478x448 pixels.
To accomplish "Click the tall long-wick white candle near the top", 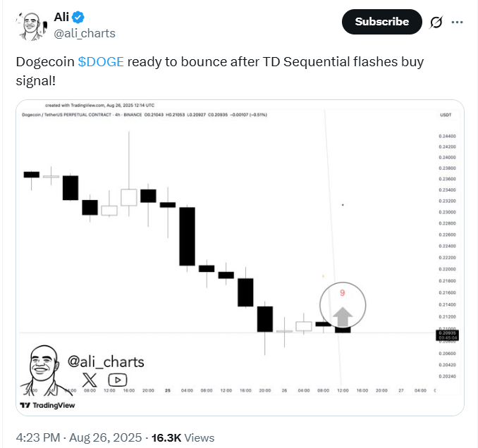I will (x=129, y=197).
